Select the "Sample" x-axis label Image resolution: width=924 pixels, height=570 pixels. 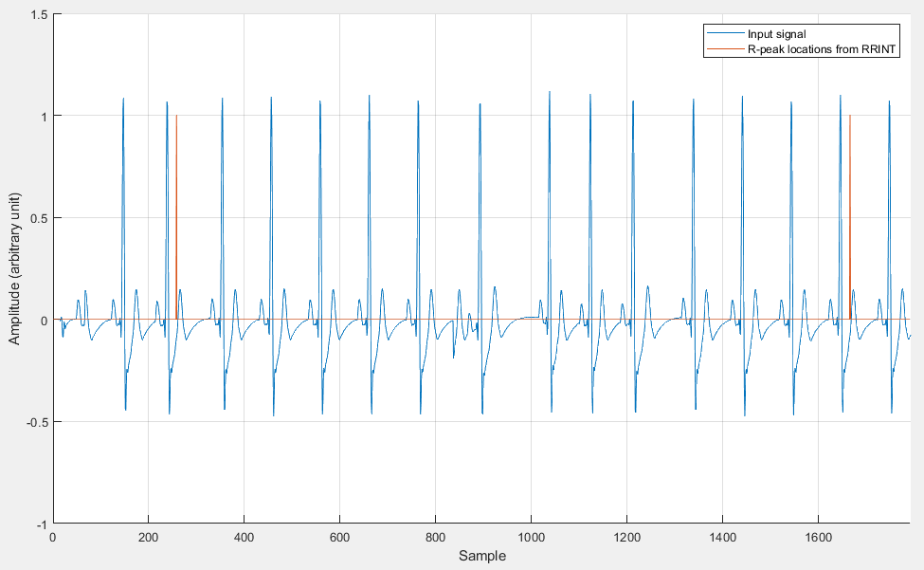pos(481,556)
